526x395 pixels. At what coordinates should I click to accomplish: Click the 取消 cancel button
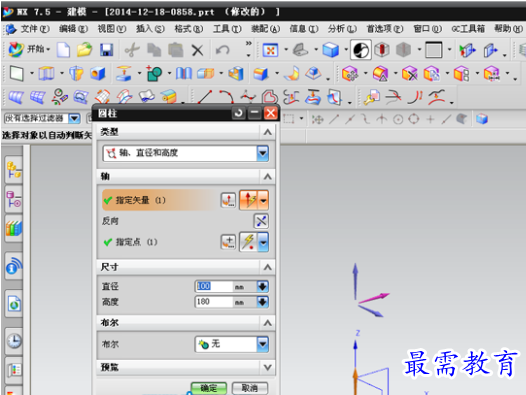pyautogui.click(x=250, y=388)
